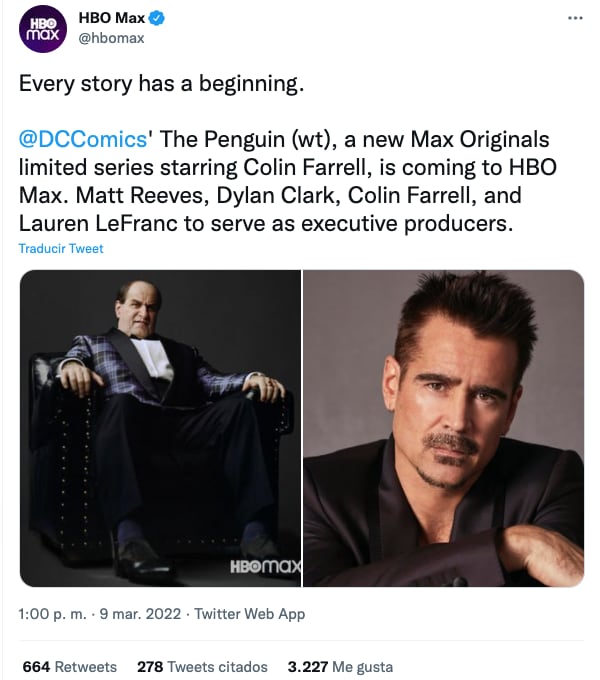Click the HBO Max watermark in photo
The height and width of the screenshot is (680, 600).
(264, 567)
